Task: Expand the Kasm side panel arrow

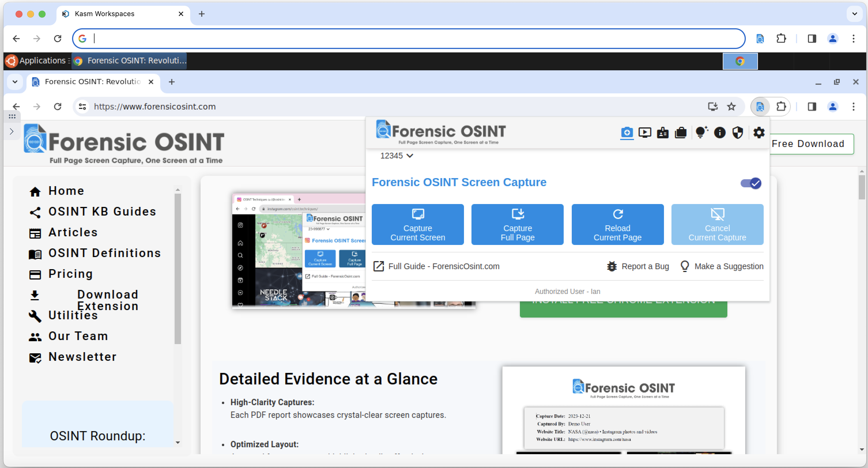Action: pyautogui.click(x=12, y=131)
